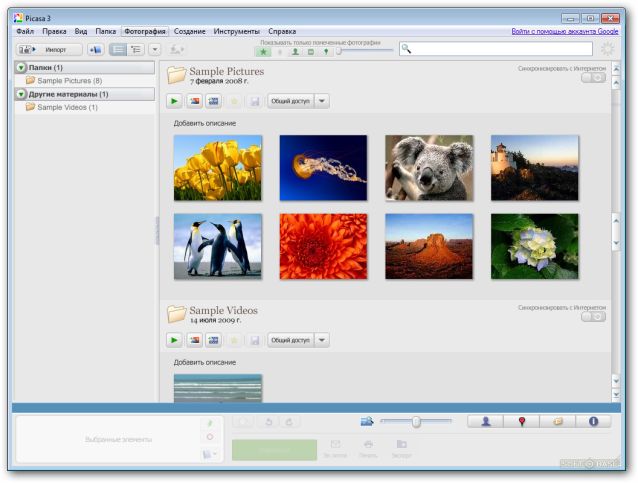Toggle the uploaded photos filter arrow
This screenshot has height=483, width=638.
[280, 52]
